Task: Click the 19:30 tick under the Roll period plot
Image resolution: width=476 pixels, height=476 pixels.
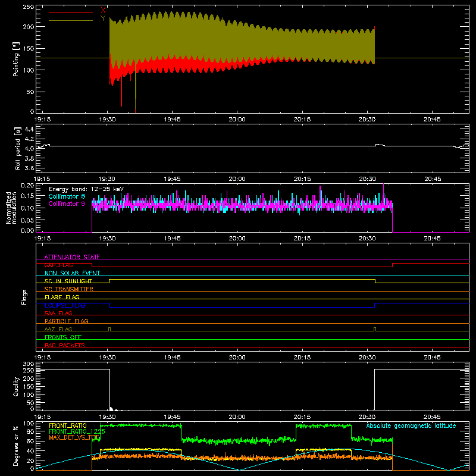Action: pos(107,179)
